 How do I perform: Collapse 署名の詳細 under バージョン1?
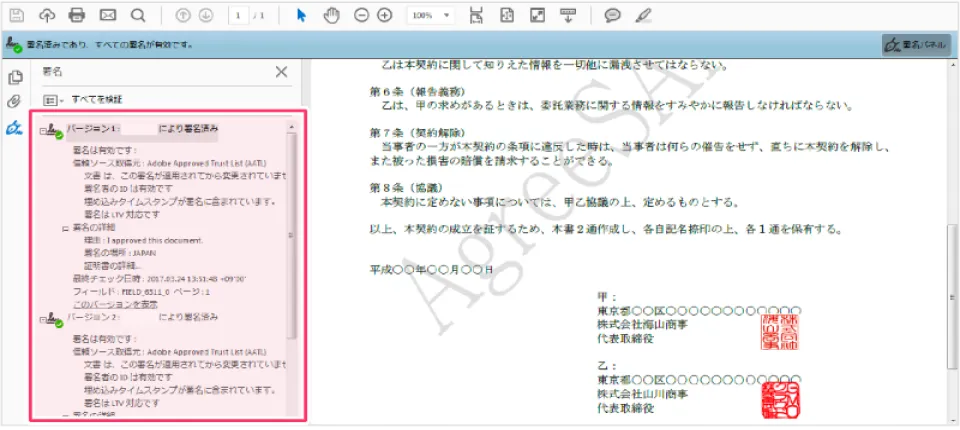point(65,228)
